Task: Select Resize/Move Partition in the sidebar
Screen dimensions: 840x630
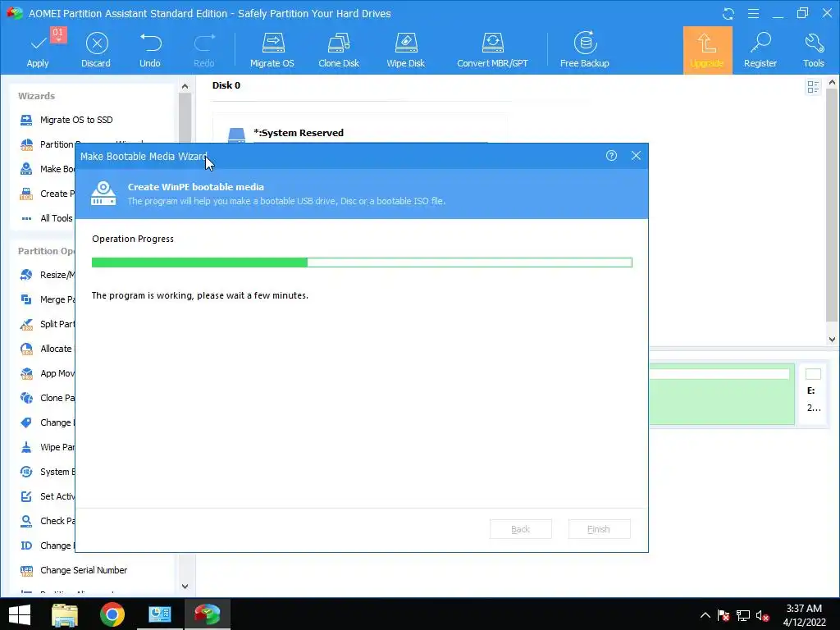Action: 47,275
